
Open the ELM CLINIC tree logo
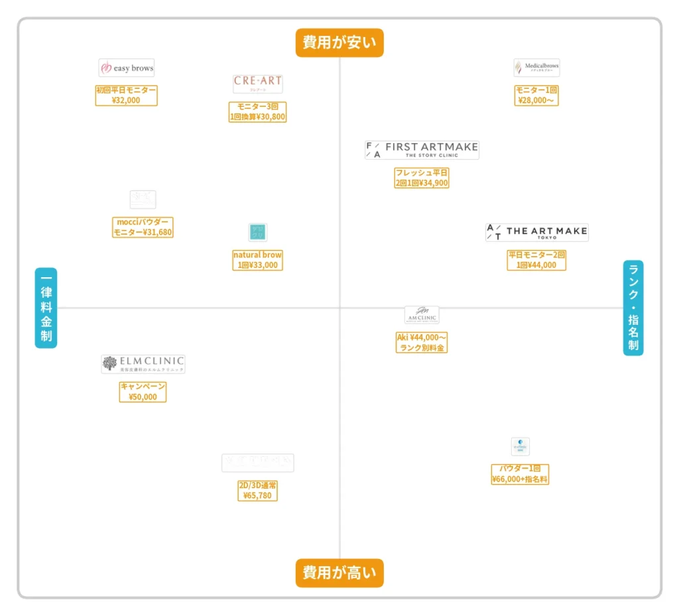143,363
